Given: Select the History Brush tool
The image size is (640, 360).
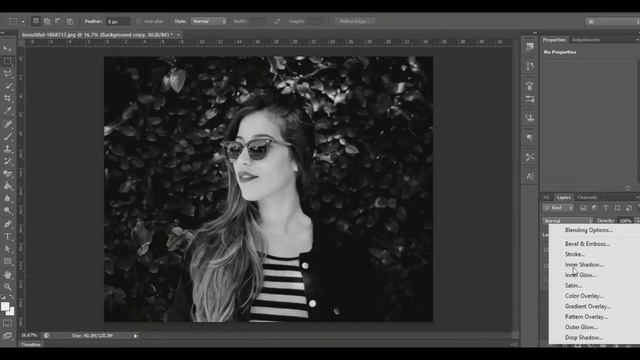Looking at the screenshot, I should 7,161.
